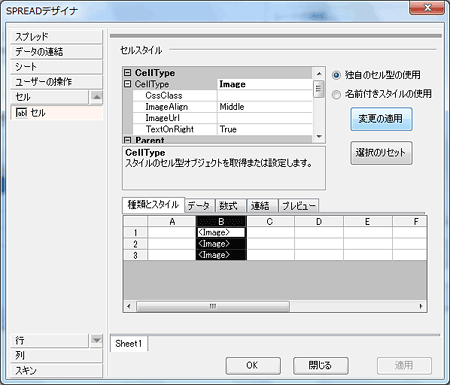Click the <Image> cell in row 2
Screen dimensions: 450x385
[x=221, y=244]
